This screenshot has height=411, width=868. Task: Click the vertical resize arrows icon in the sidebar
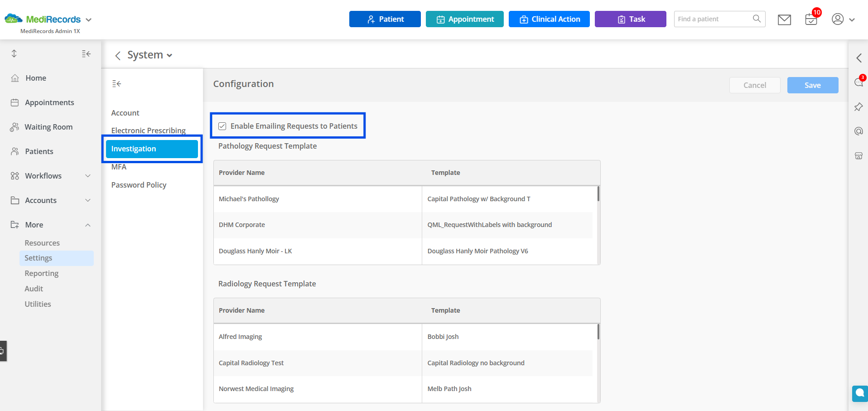click(x=14, y=53)
